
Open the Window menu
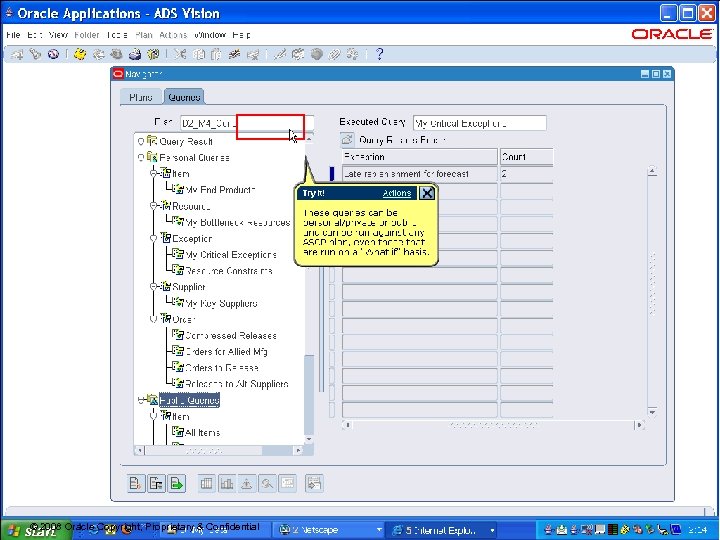(210, 35)
